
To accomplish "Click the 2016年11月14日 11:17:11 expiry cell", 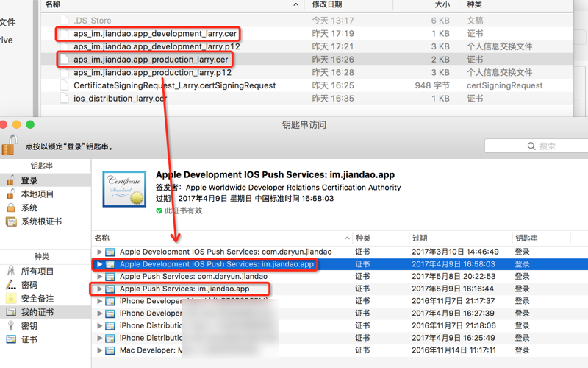I will pos(453,350).
